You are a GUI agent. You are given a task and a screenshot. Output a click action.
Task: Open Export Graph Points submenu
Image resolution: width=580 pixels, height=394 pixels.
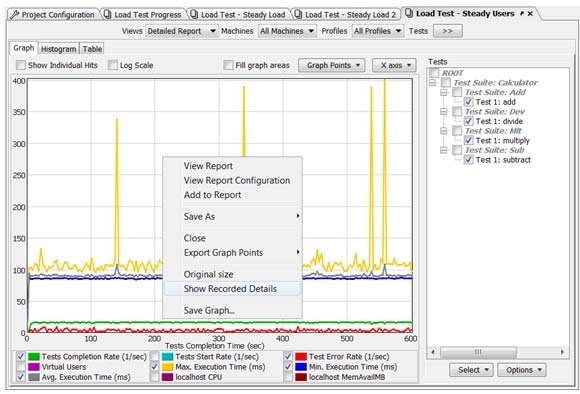point(232,253)
